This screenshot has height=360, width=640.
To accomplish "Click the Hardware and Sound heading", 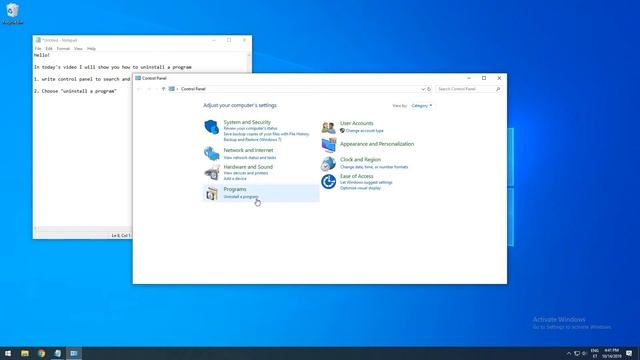I will (248, 167).
